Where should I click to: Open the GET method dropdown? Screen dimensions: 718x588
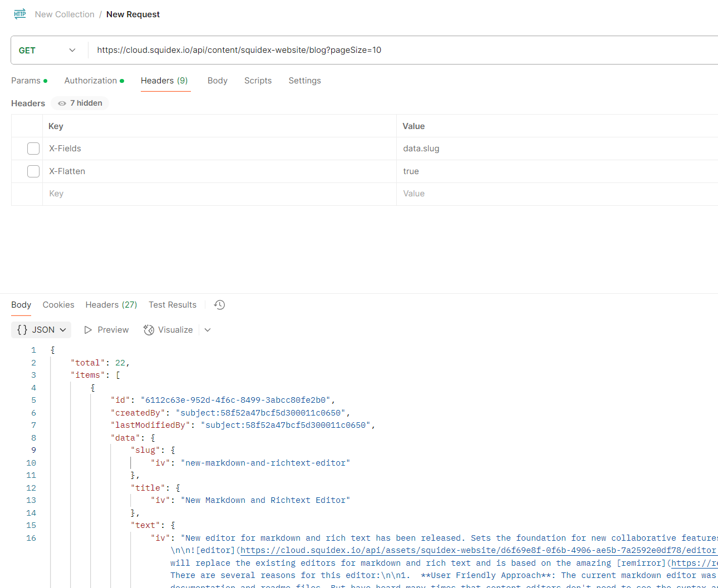[47, 50]
